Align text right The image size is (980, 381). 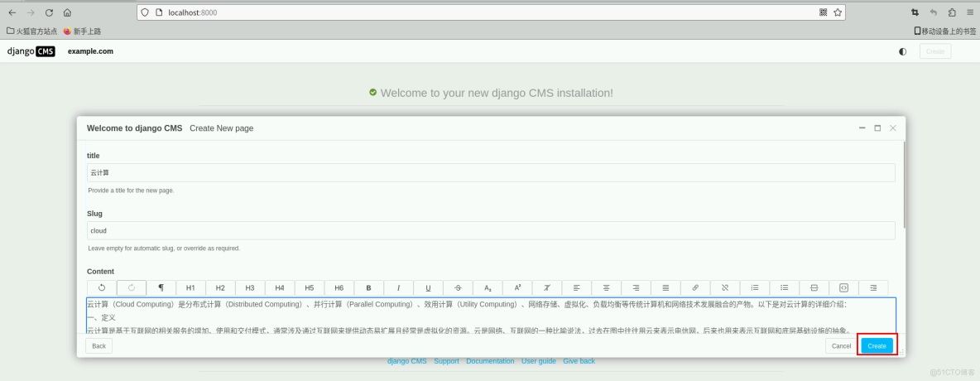click(637, 287)
